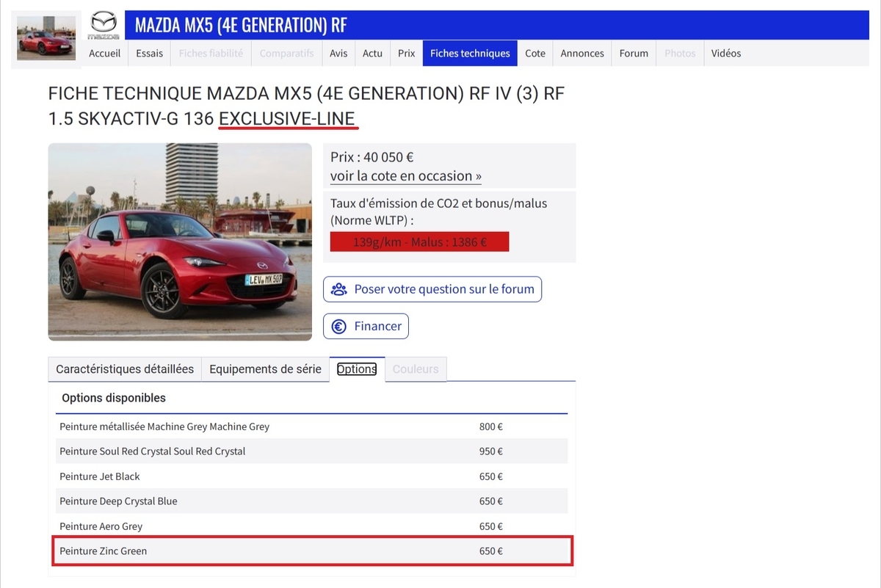Viewport: 881px width, 588px height.
Task: Click 'Taux d'émission de CO2' text
Action: point(439,211)
